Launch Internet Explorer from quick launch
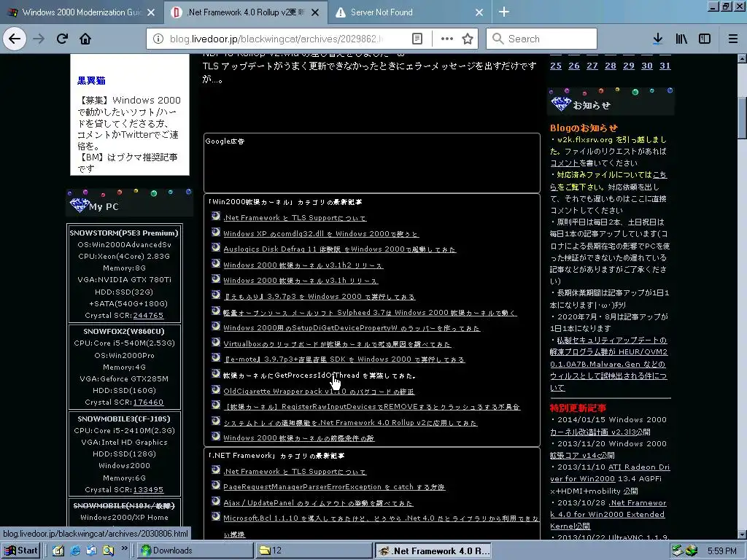Image resolution: width=747 pixels, height=560 pixels. 75,551
